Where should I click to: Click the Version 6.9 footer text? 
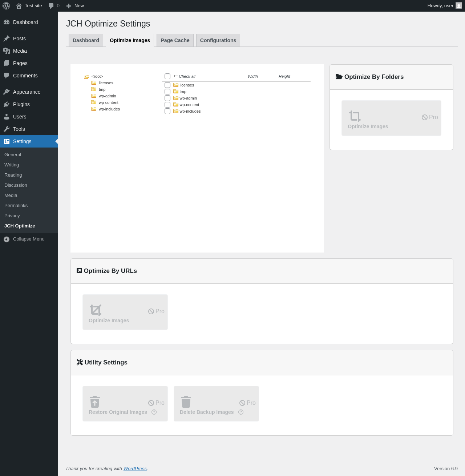(446, 469)
